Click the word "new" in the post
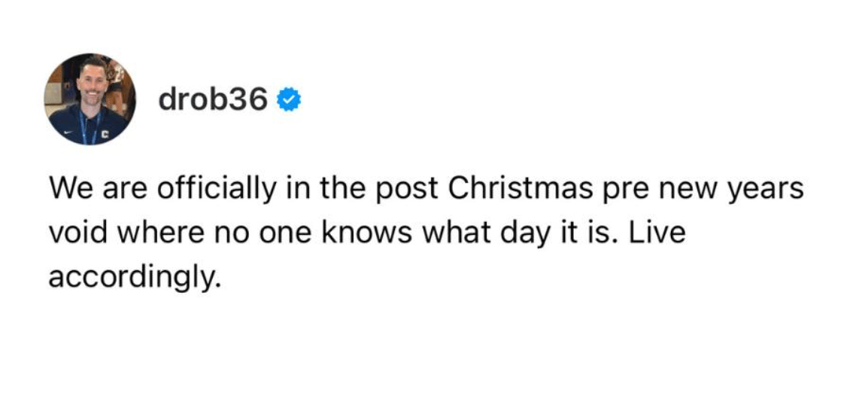This screenshot has height=399, width=868. click(x=693, y=193)
